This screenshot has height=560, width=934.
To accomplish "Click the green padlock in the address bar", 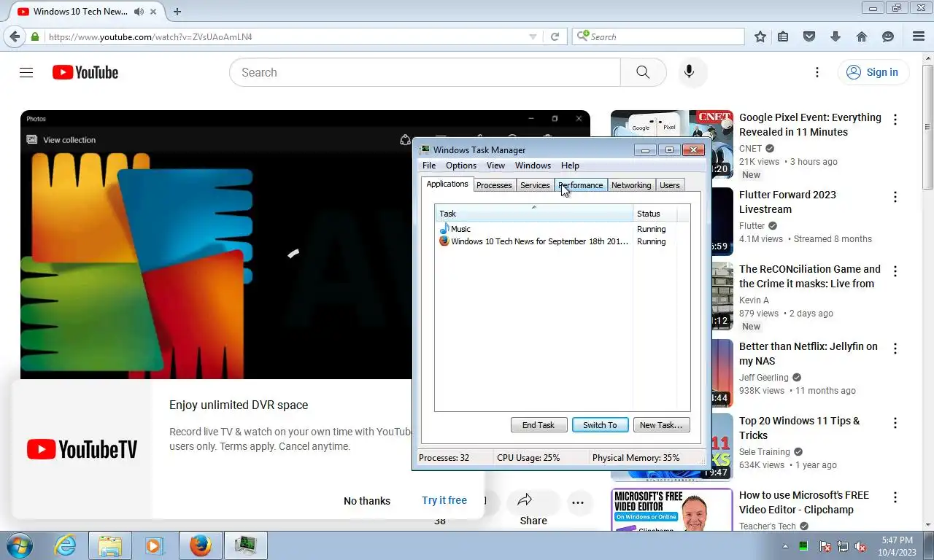I will (x=35, y=36).
